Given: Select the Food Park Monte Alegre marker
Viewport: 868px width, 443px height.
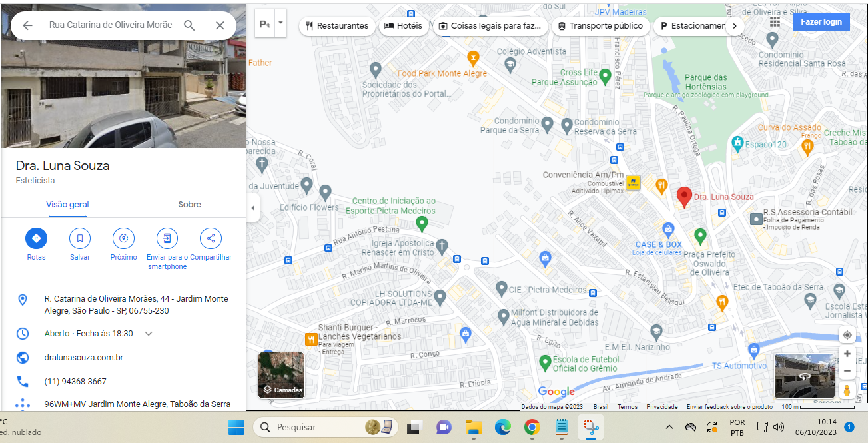Looking at the screenshot, I should [x=473, y=58].
